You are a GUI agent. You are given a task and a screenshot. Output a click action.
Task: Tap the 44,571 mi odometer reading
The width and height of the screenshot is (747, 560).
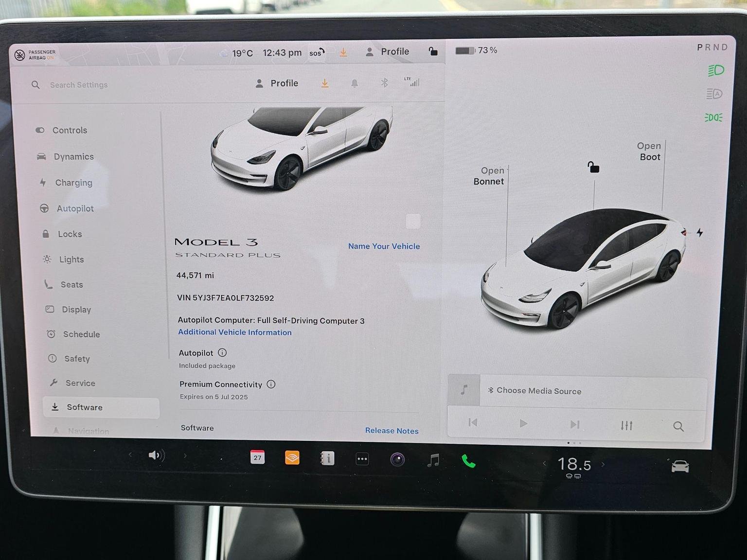pos(195,275)
